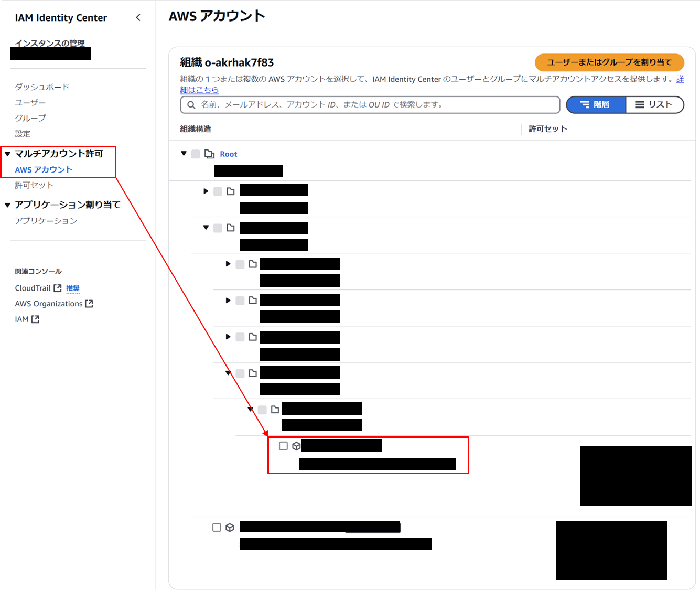The image size is (700, 590).
Task: Click the hierarchy icon in the 階層 button
Action: click(x=585, y=105)
